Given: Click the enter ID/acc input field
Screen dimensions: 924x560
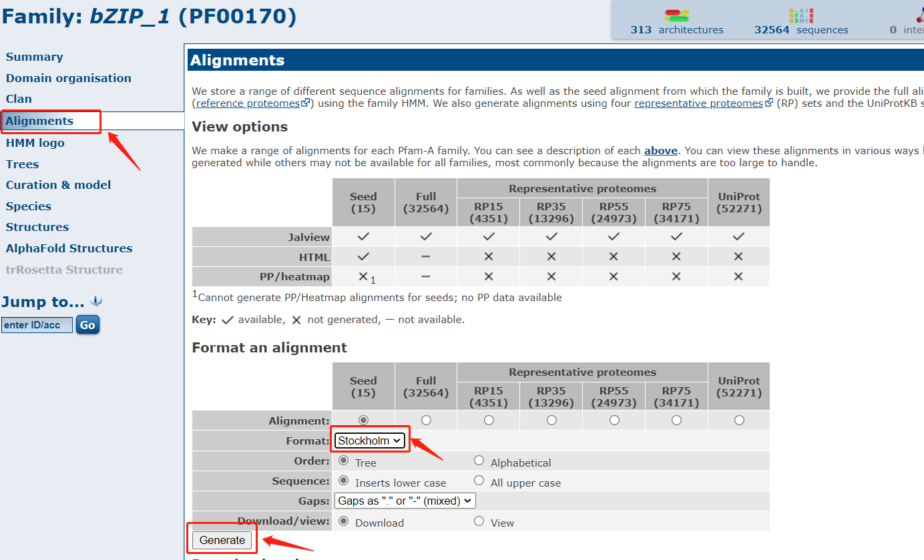Looking at the screenshot, I should coord(37,325).
